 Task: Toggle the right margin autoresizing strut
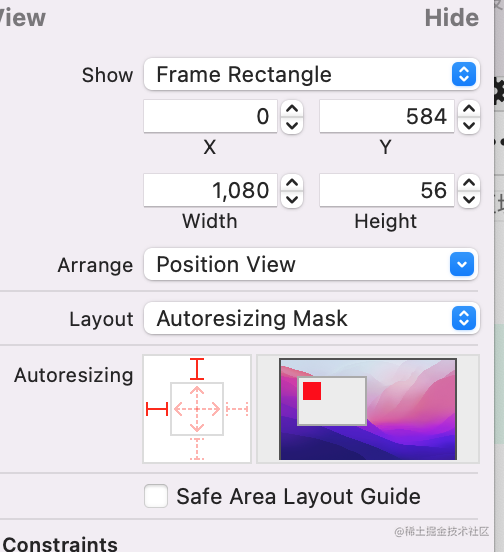click(237, 409)
